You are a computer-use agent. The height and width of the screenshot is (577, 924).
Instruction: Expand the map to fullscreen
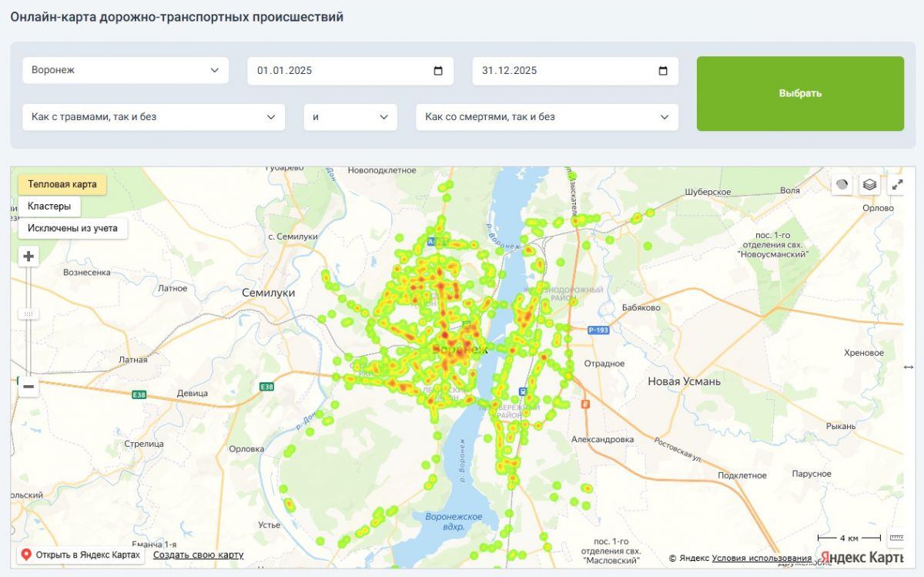897,185
